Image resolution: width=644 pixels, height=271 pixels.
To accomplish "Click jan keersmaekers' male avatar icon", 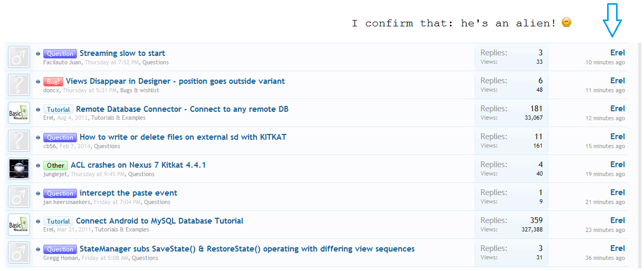I will (19, 197).
